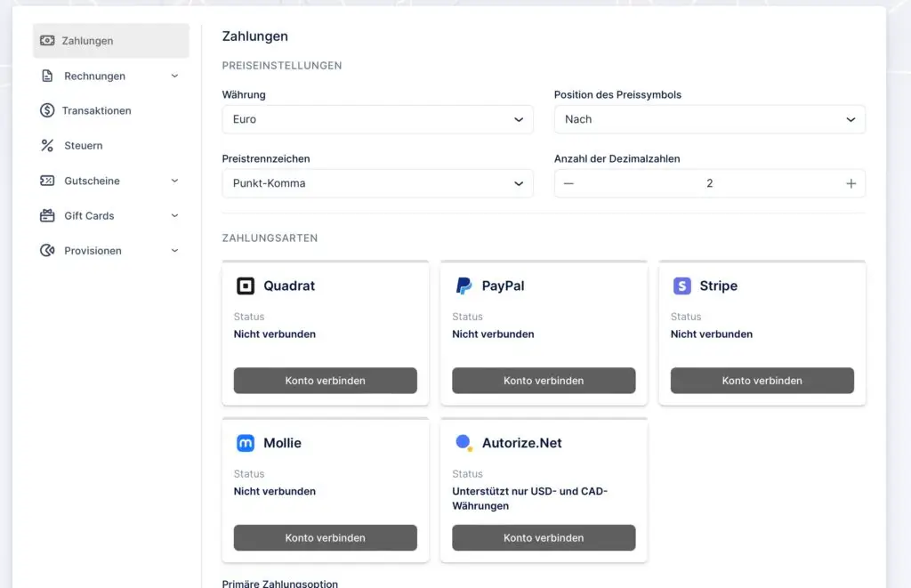Click the Gutscheine coupon icon
This screenshot has height=588, width=911.
(x=47, y=181)
